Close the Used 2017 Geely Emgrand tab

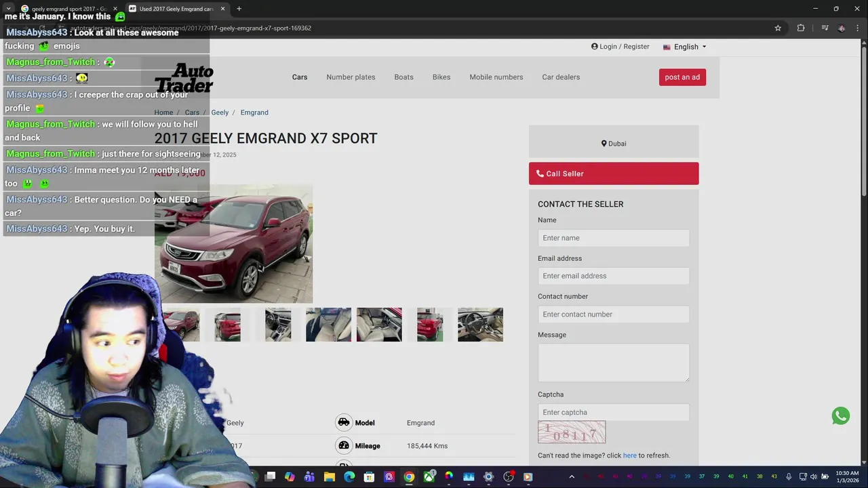[222, 9]
